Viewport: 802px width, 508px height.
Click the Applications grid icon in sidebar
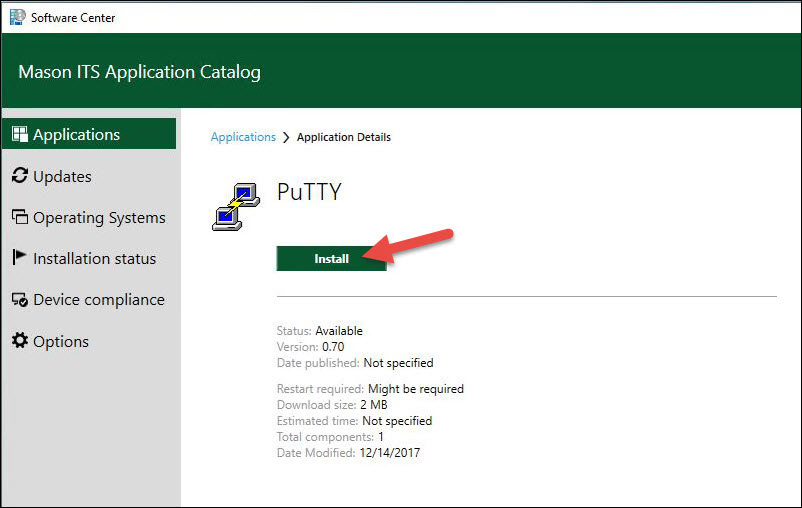pyautogui.click(x=19, y=135)
